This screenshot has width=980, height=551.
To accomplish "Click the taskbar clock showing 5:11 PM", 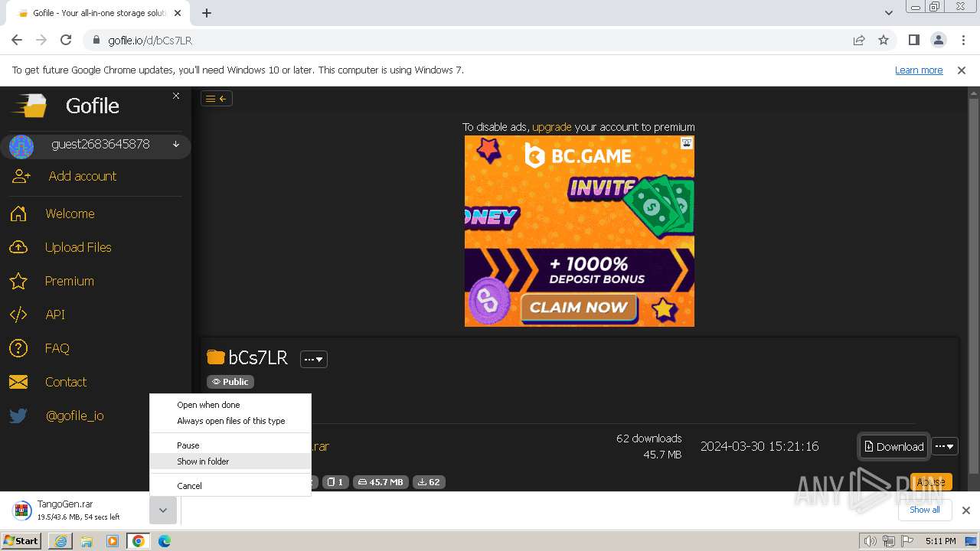I will coord(940,541).
